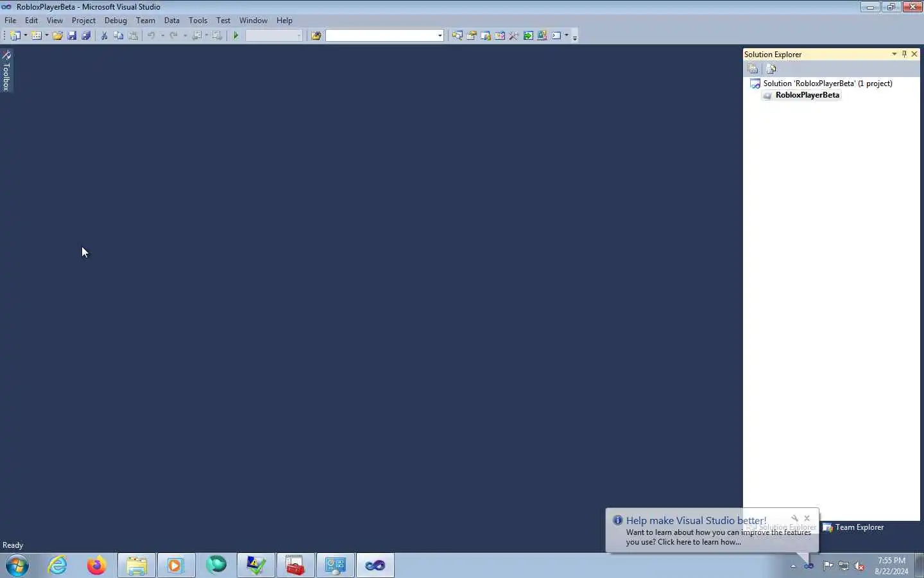Click the Object Browser toolbar icon
The image size is (924, 578).
click(499, 36)
